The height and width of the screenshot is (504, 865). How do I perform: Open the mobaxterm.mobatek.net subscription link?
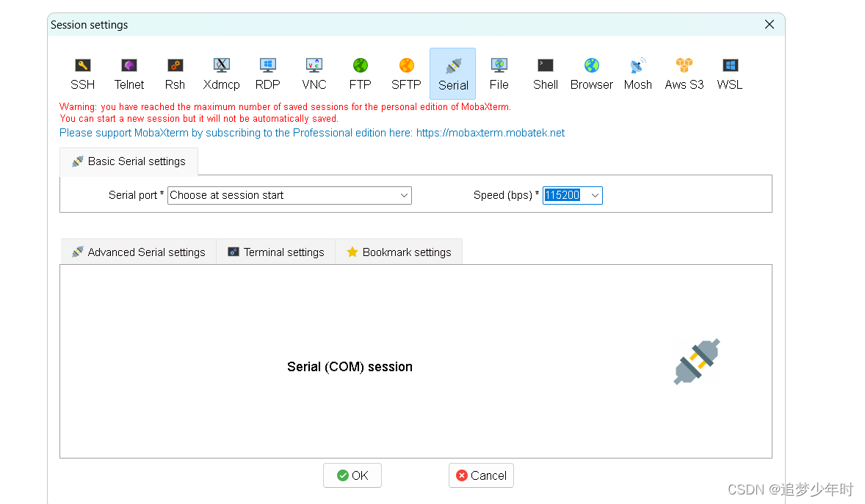point(491,133)
